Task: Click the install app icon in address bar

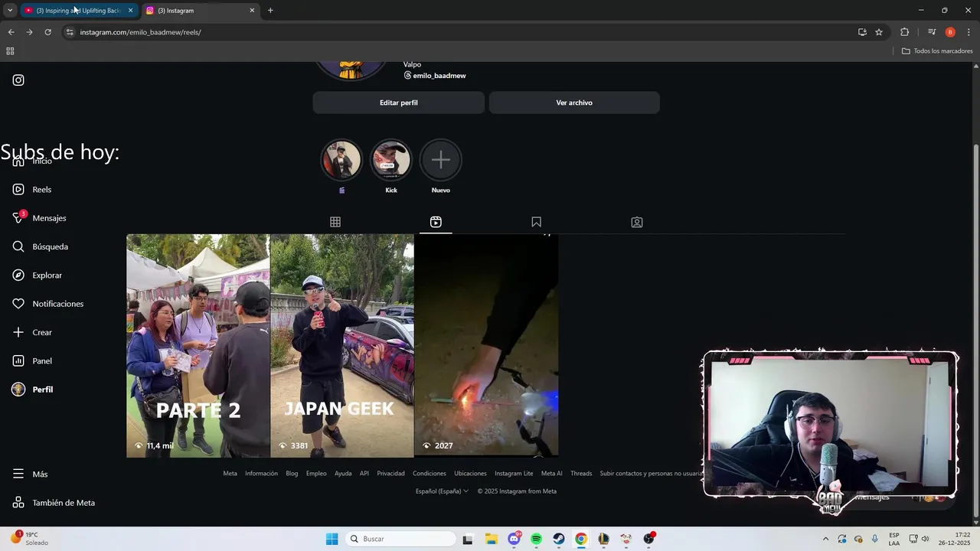Action: pos(862,32)
